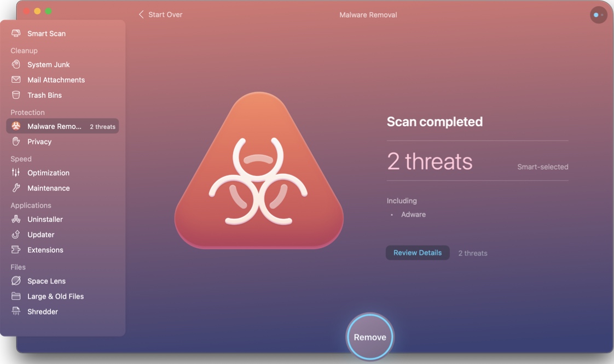614x364 pixels.
Task: Click the Review Details button
Action: [x=418, y=253]
